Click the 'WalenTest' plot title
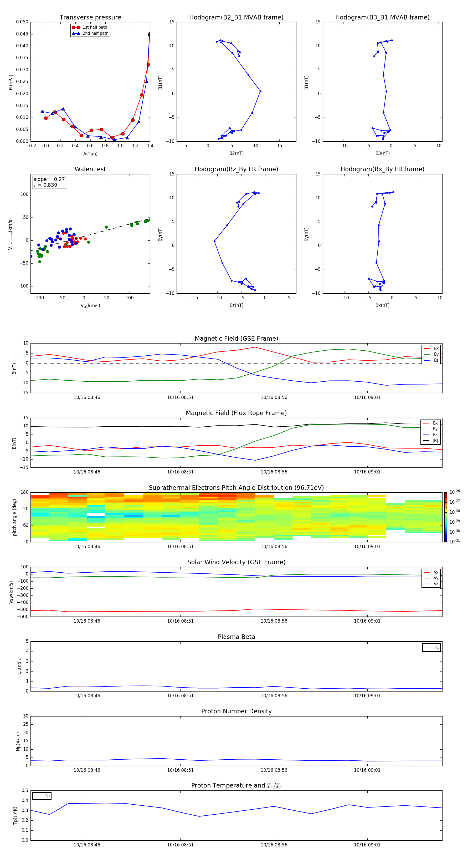The height and width of the screenshot is (868, 473). (90, 169)
